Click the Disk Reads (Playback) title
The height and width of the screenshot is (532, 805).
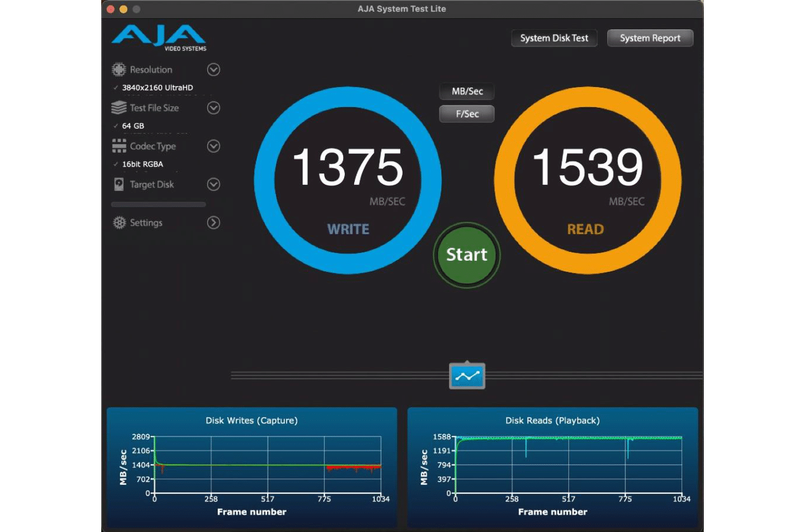pos(553,420)
